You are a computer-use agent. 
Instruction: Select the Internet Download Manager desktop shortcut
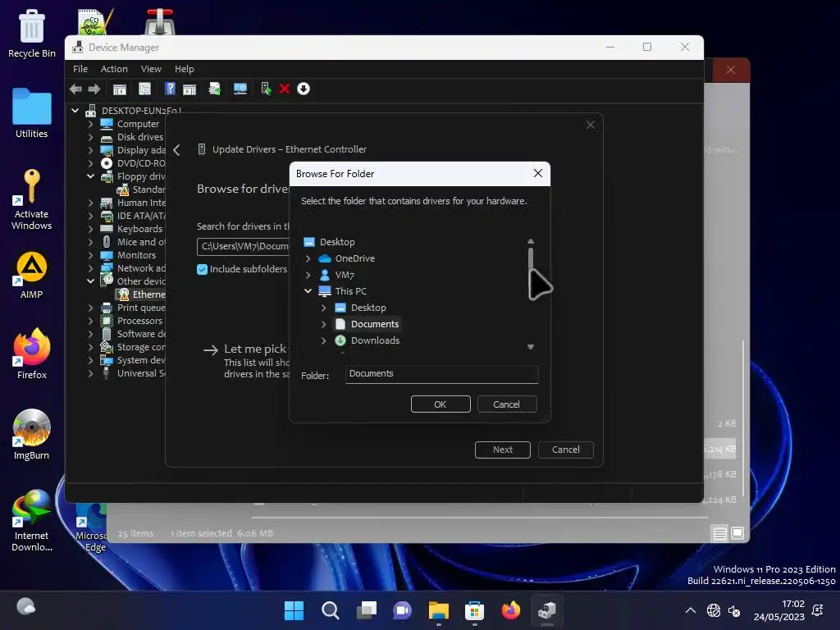32,519
